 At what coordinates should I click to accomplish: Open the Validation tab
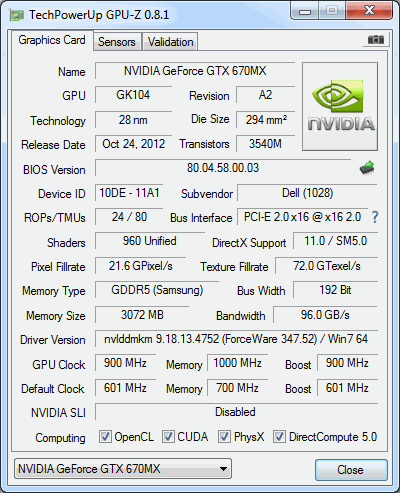click(170, 42)
